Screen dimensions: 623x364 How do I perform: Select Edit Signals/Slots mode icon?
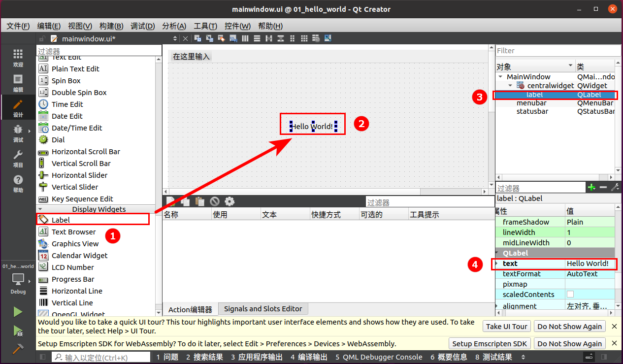coord(209,38)
